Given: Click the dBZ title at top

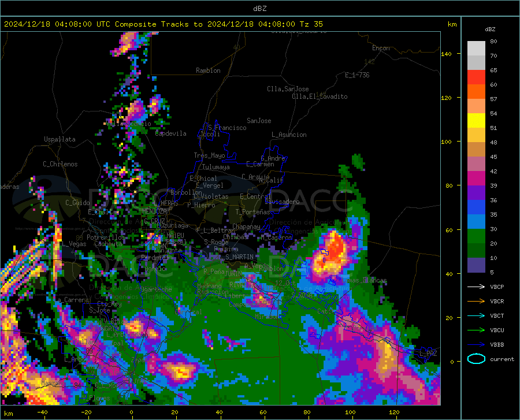Looking at the screenshot, I should (x=259, y=9).
